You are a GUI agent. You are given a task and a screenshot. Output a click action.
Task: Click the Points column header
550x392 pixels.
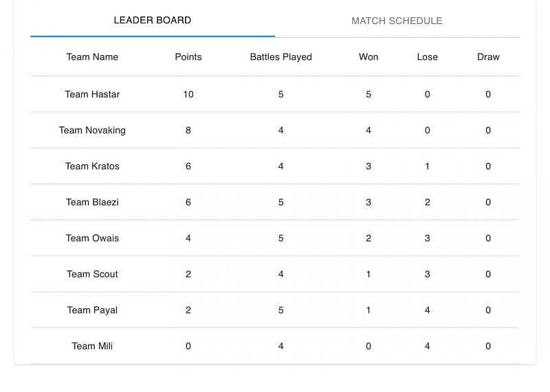(x=188, y=57)
